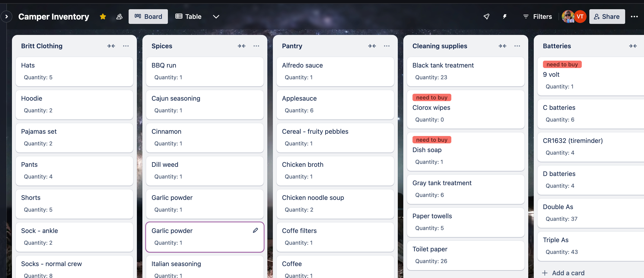The height and width of the screenshot is (278, 644).
Task: Click the paper plane share icon
Action: pos(486,17)
